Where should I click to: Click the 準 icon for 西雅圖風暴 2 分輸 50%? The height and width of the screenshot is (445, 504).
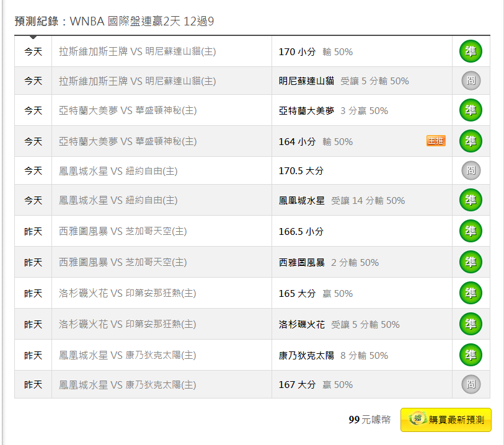click(x=471, y=262)
